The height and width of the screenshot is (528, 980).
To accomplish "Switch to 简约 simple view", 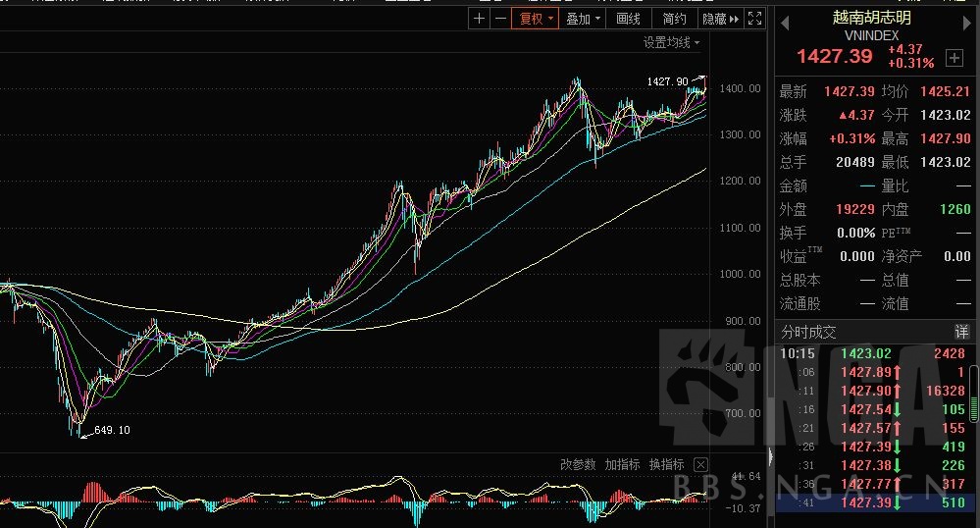I will pyautogui.click(x=674, y=19).
